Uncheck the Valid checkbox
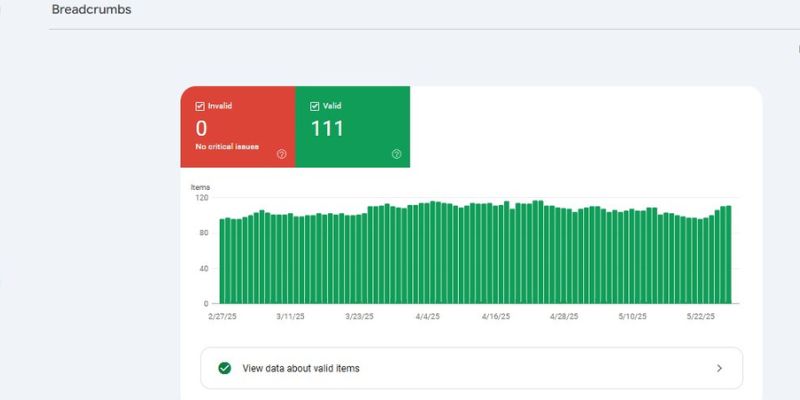The height and width of the screenshot is (400, 800). tap(314, 106)
